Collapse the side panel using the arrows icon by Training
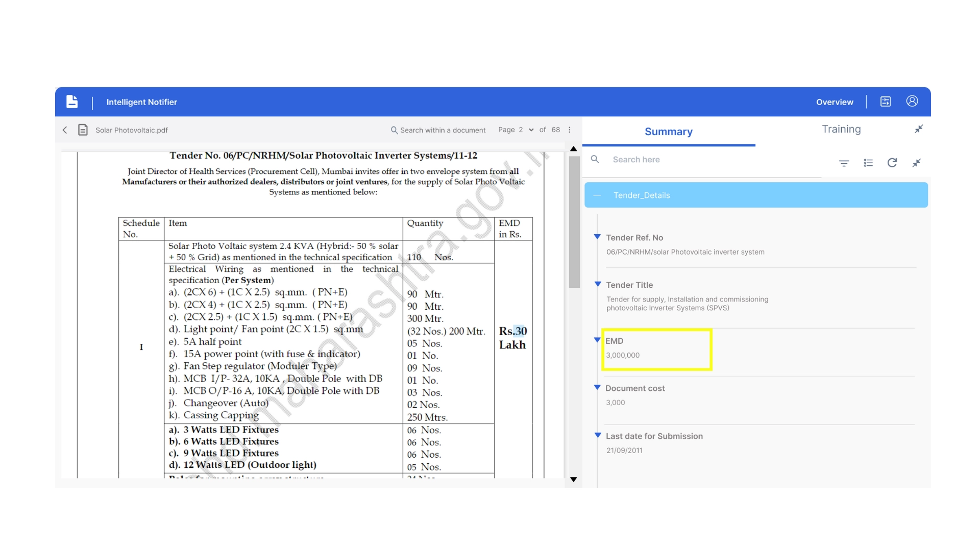The image size is (980, 551). click(918, 129)
